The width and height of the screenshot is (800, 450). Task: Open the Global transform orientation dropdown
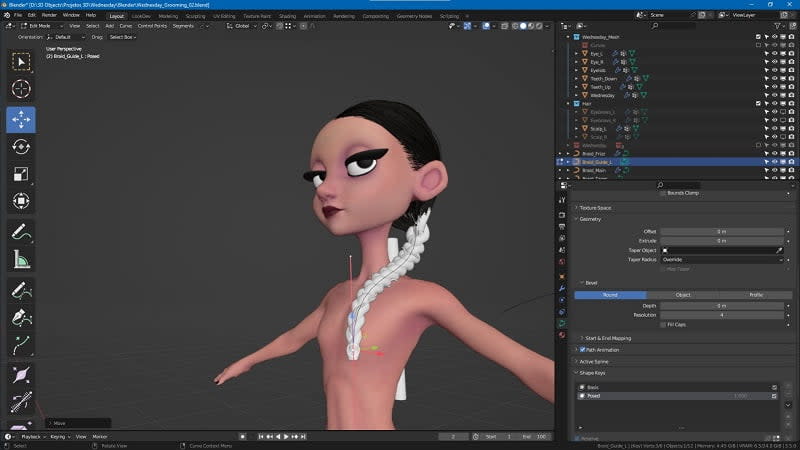point(242,26)
